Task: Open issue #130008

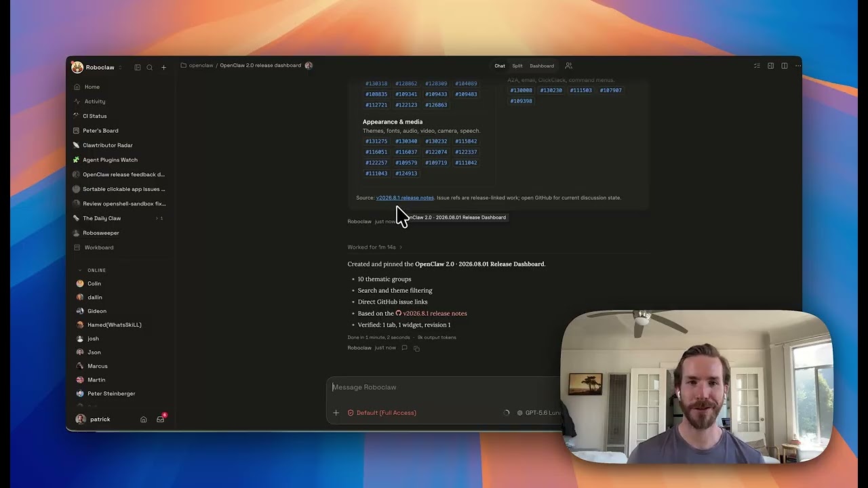Action: click(521, 90)
